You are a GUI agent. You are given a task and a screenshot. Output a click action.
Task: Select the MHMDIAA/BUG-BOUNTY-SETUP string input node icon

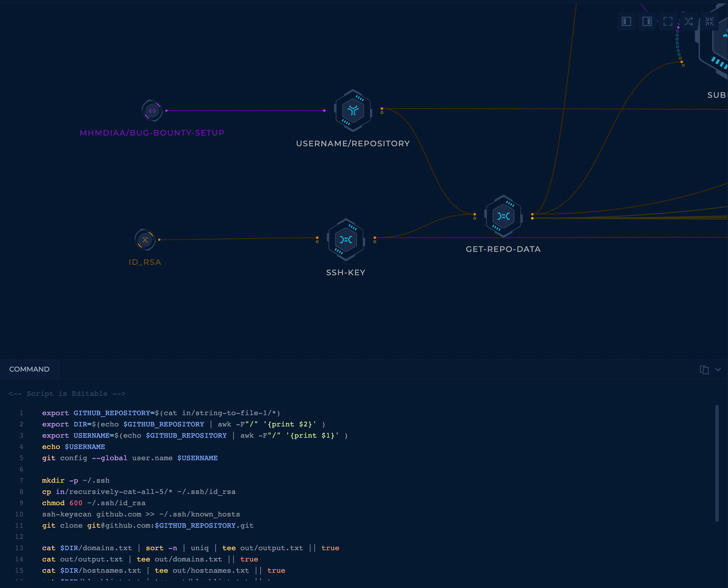[x=152, y=111]
